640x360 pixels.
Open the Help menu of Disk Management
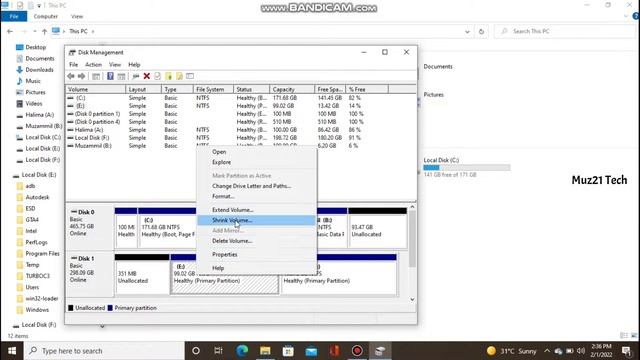[134, 64]
